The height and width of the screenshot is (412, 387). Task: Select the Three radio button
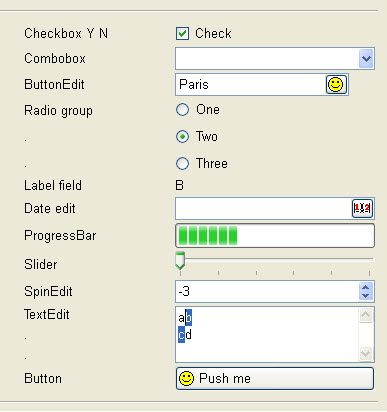[x=182, y=164]
